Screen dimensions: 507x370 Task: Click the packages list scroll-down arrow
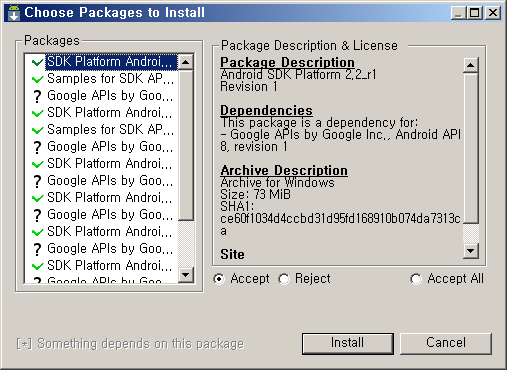186,275
